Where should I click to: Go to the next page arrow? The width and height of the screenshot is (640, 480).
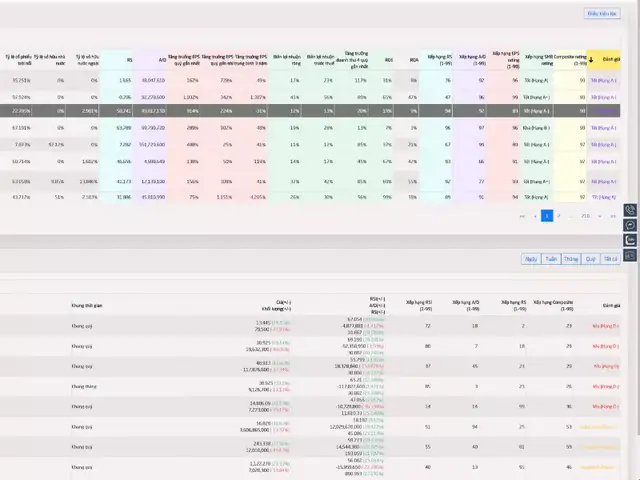point(600,215)
